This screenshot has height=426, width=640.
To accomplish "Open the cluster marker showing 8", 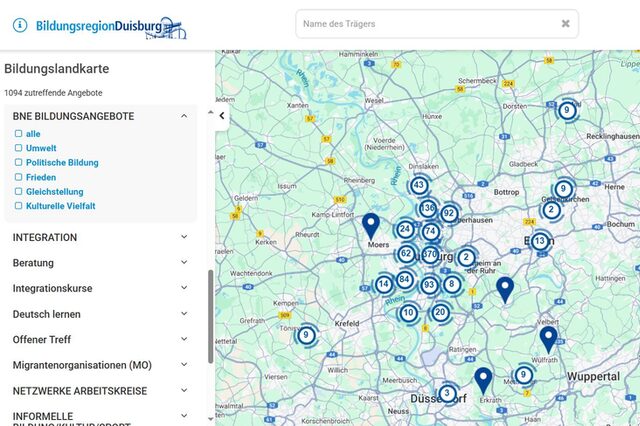I will pos(451,284).
